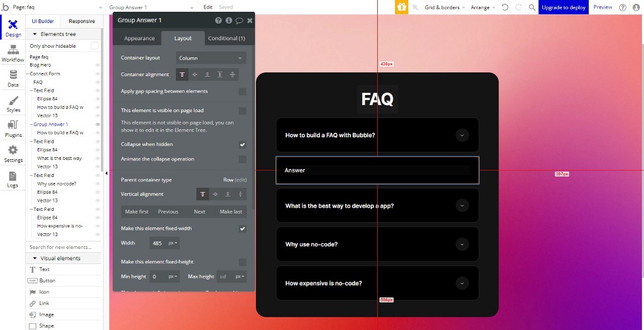The width and height of the screenshot is (644, 330).
Task: Open the Settings section
Action: click(13, 153)
